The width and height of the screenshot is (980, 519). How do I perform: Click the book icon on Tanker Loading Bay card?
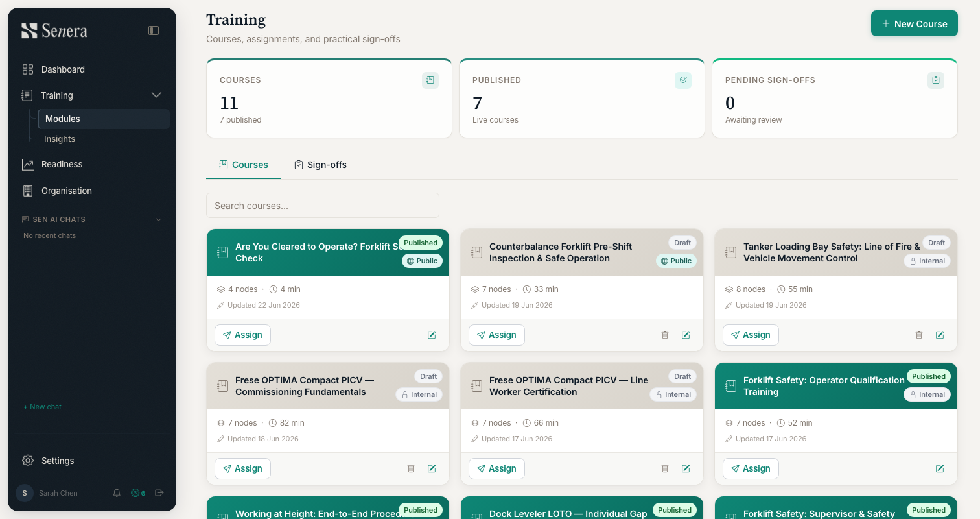tap(730, 252)
